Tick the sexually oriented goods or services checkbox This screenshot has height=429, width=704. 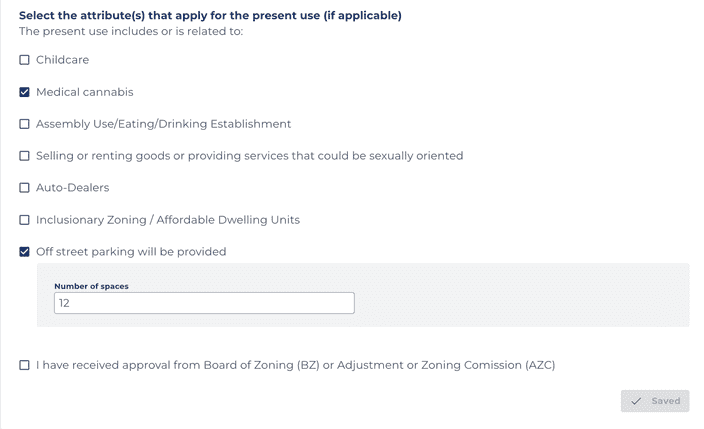(25, 156)
